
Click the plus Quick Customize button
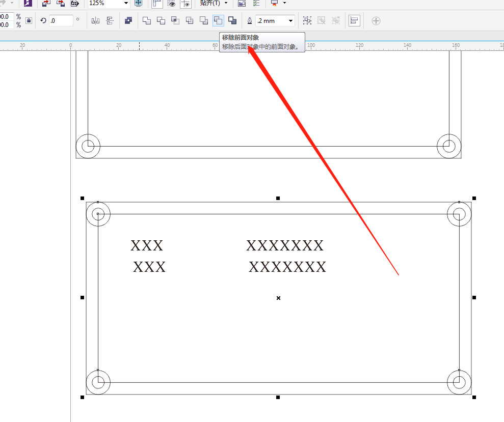coord(376,21)
